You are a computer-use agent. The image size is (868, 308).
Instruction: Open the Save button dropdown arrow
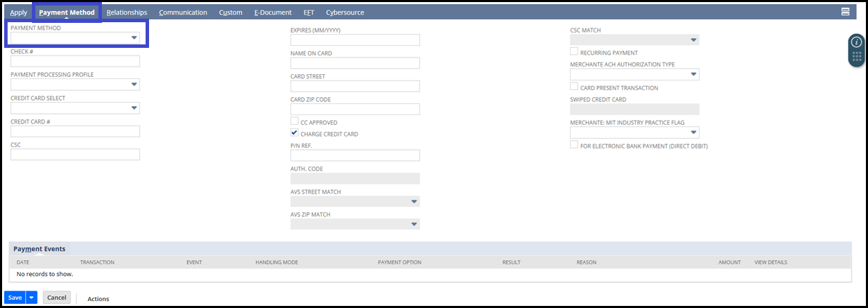click(x=31, y=297)
